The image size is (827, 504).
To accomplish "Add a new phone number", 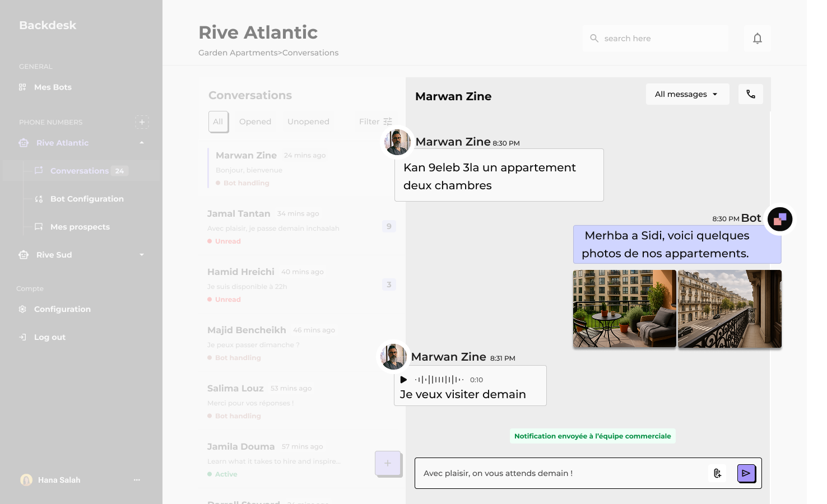I will click(x=142, y=122).
